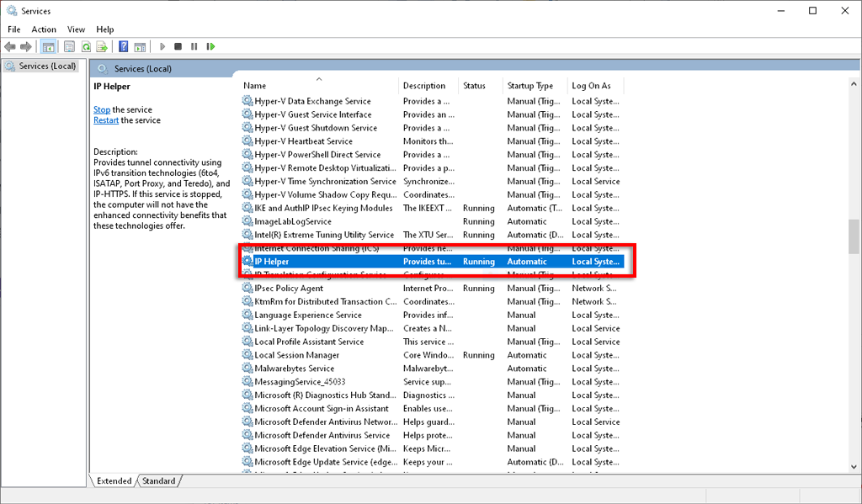The height and width of the screenshot is (504, 862).
Task: Open Properties via toolbar icon
Action: [68, 47]
